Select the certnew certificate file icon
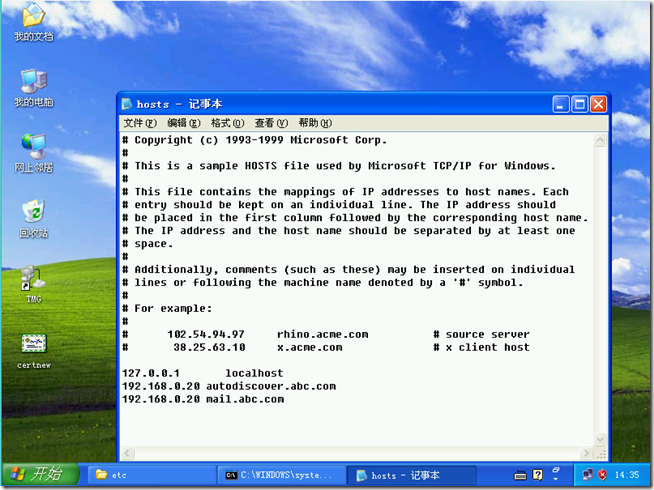The image size is (654, 490). pos(34,351)
